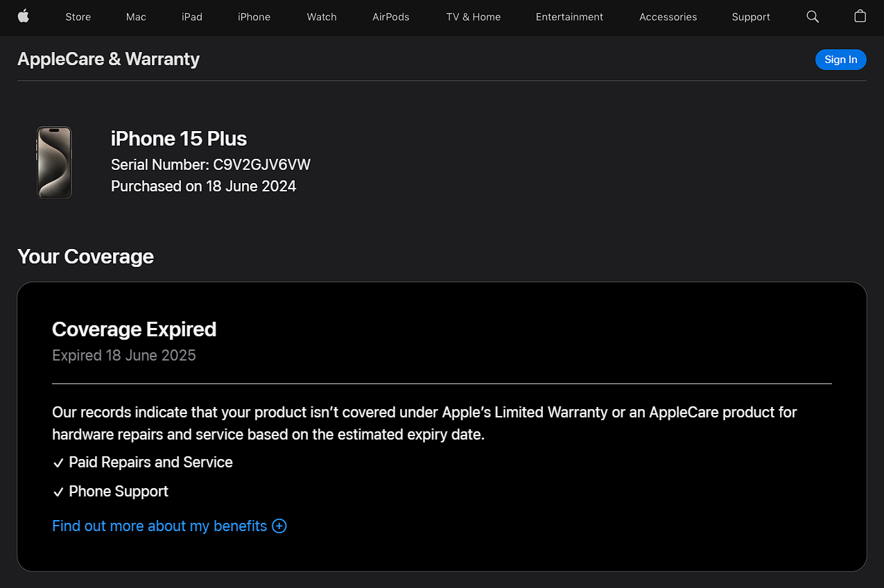Viewport: 884px width, 588px height.
Task: Click the Apple logo in the navigation bar
Action: point(23,17)
